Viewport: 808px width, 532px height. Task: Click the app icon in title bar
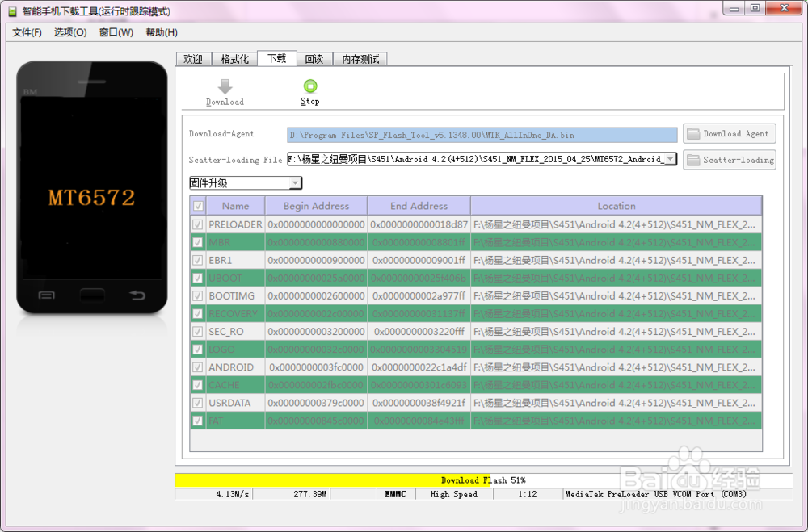(12, 10)
